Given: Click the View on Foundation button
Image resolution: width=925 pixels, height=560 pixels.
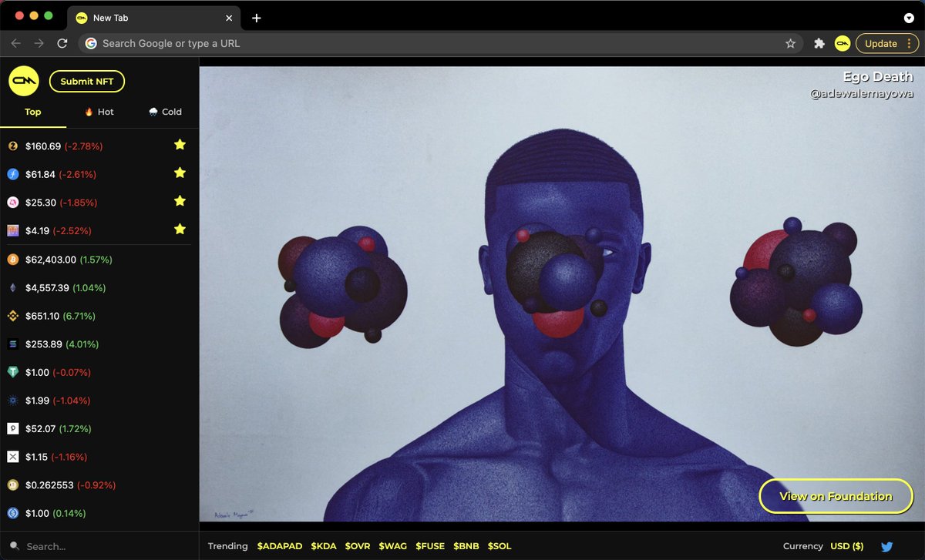Looking at the screenshot, I should click(836, 496).
